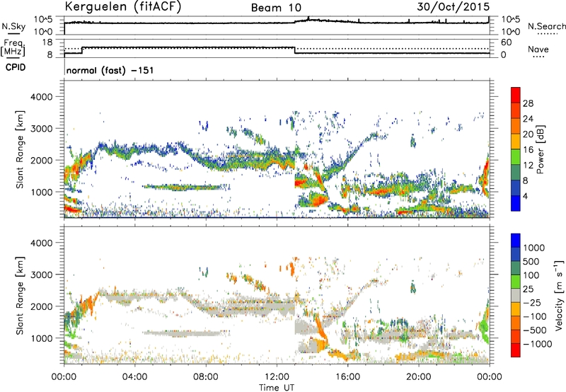Viewport: 566px width, 392px height.
Task: Click the 1000 tick of the velocity panel axis
Action: tap(41, 338)
